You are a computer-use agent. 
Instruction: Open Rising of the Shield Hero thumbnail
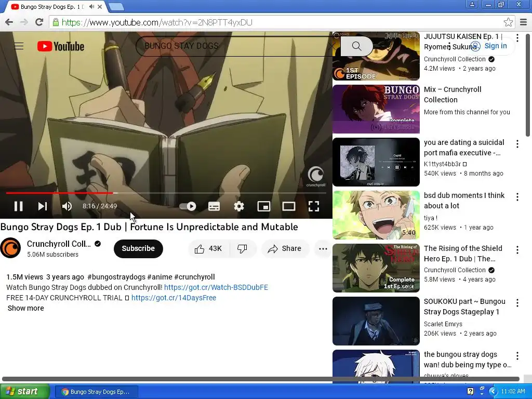[x=376, y=268]
